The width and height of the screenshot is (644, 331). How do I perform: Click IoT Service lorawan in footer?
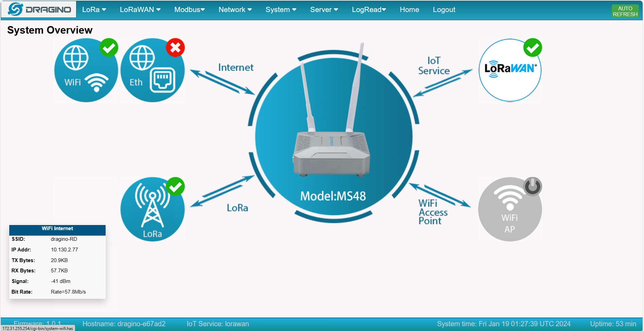(218, 324)
